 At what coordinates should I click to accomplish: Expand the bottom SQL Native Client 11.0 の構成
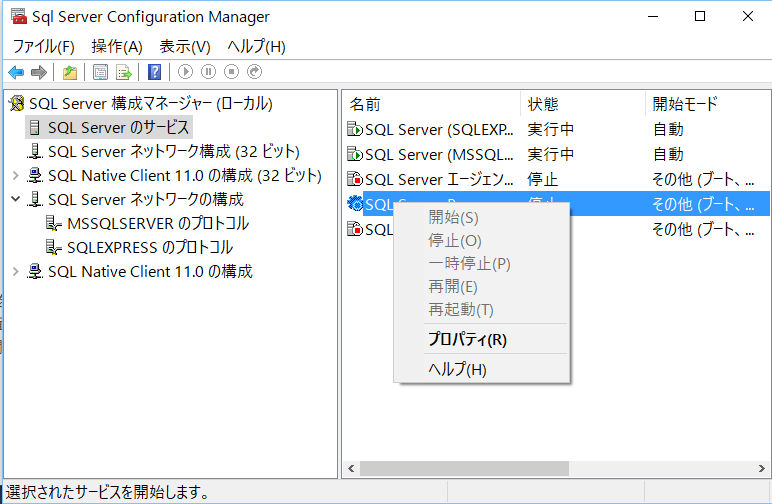15,271
